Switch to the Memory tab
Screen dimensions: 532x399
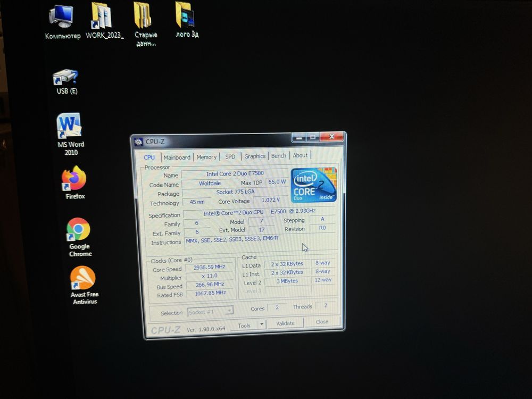206,157
